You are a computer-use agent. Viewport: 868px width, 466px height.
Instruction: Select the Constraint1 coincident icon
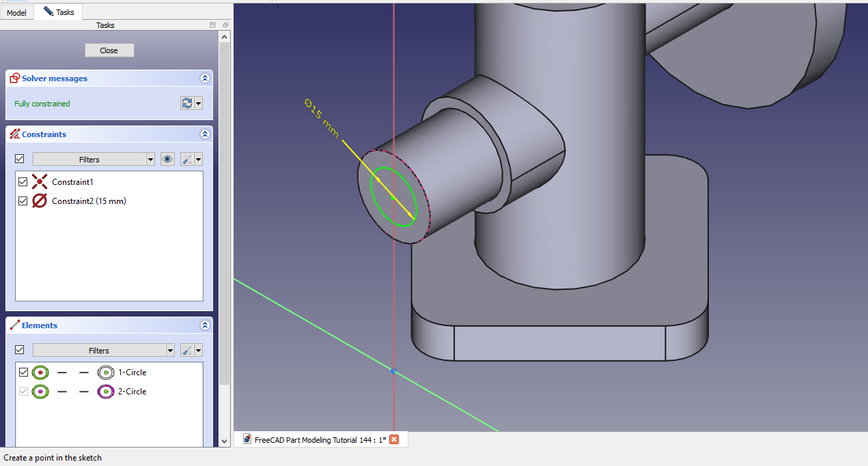tap(40, 182)
